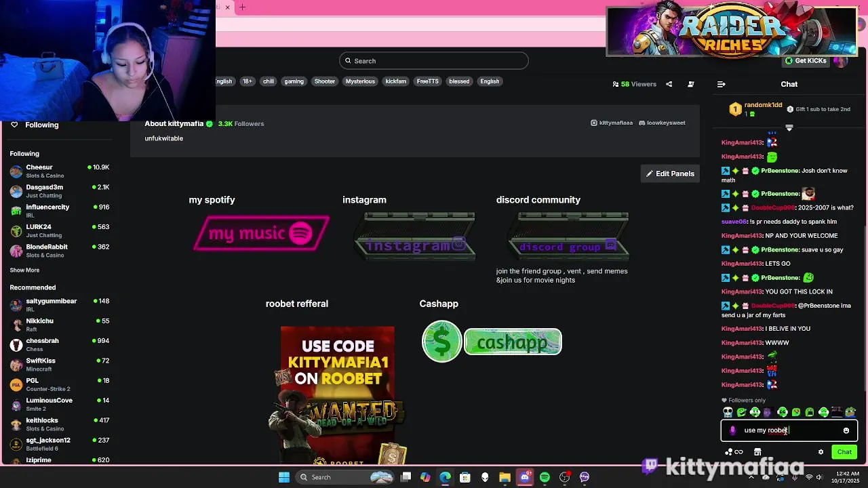868x488 pixels.
Task: Click Show More under Following list
Action: click(24, 270)
